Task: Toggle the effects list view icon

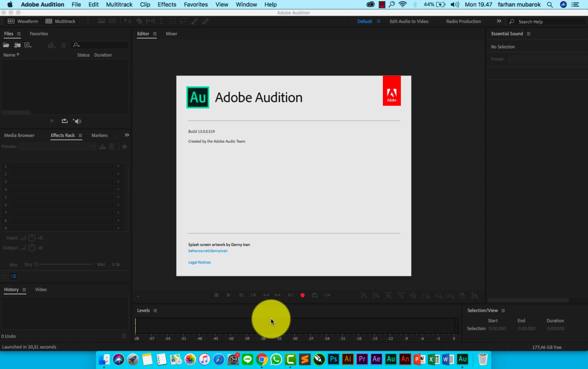Action: tap(14, 276)
